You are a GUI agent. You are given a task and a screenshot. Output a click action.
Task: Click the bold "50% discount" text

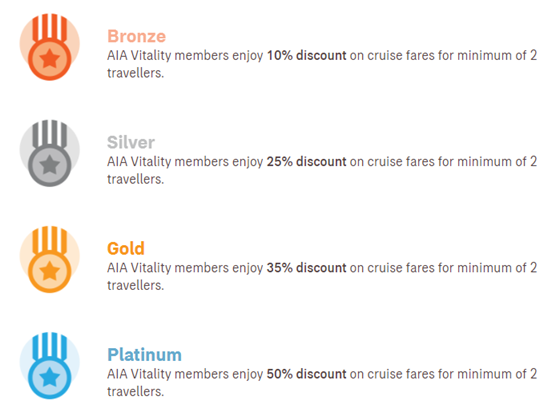[x=306, y=374]
